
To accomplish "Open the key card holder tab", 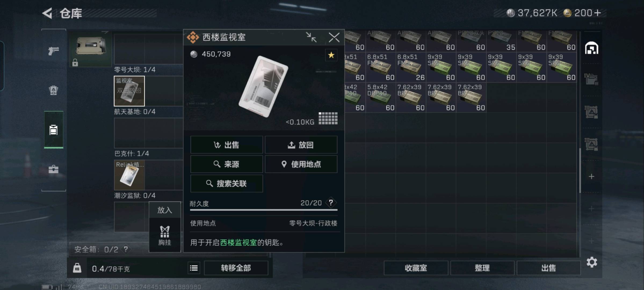I will [53, 130].
